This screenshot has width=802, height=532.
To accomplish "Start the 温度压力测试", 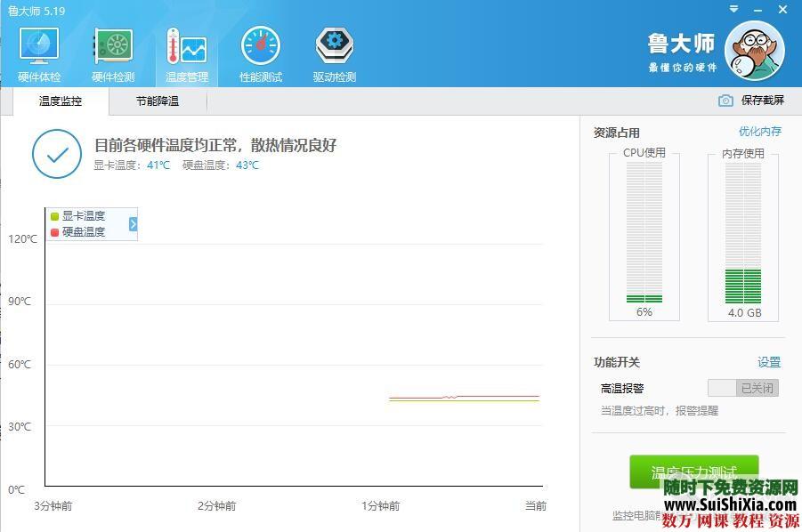I will pos(693,472).
